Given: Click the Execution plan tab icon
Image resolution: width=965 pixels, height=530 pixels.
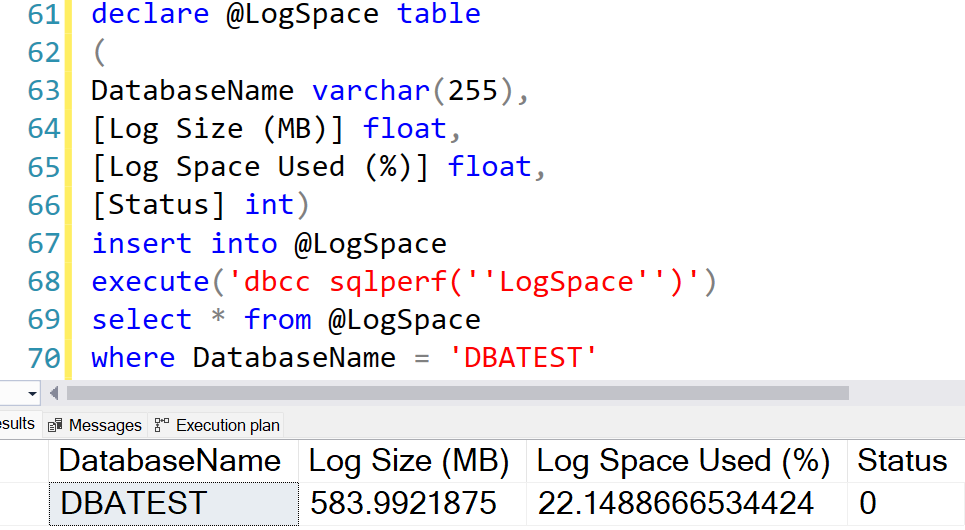Looking at the screenshot, I should point(161,425).
